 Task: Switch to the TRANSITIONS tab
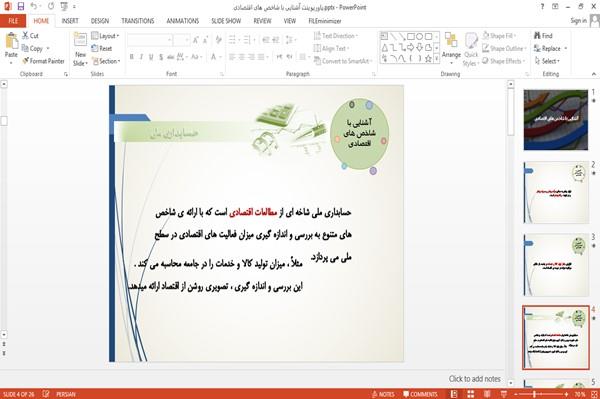tap(138, 21)
